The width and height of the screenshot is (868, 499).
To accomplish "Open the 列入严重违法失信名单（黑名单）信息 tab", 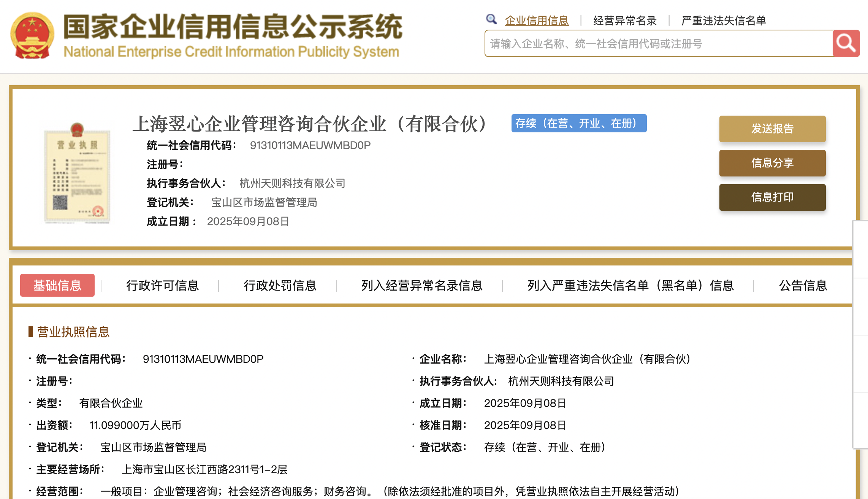I will tap(630, 285).
